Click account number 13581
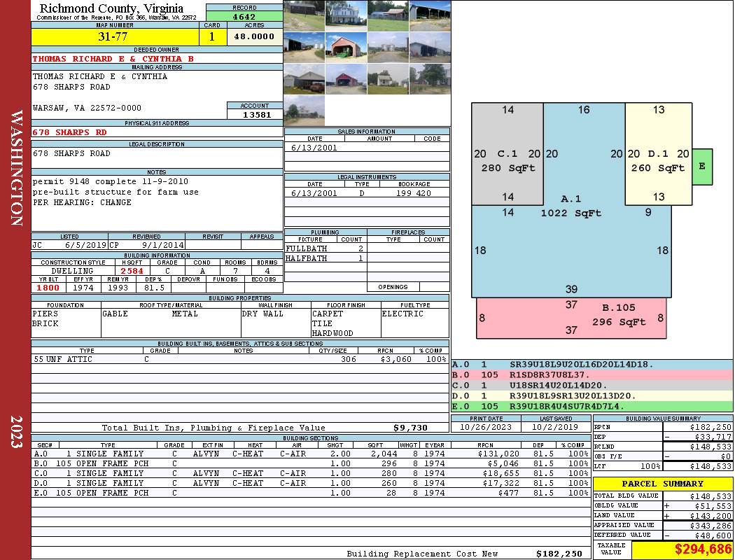The width and height of the screenshot is (735, 560). (x=256, y=114)
